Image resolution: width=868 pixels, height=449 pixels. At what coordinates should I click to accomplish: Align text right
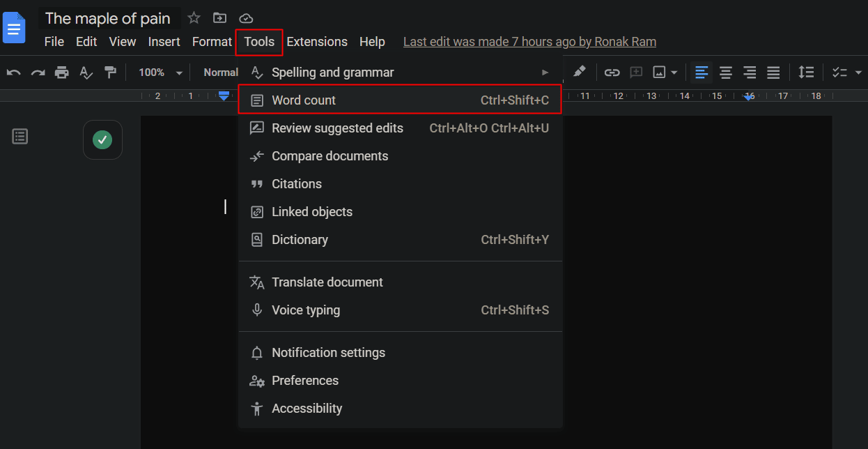click(x=750, y=73)
